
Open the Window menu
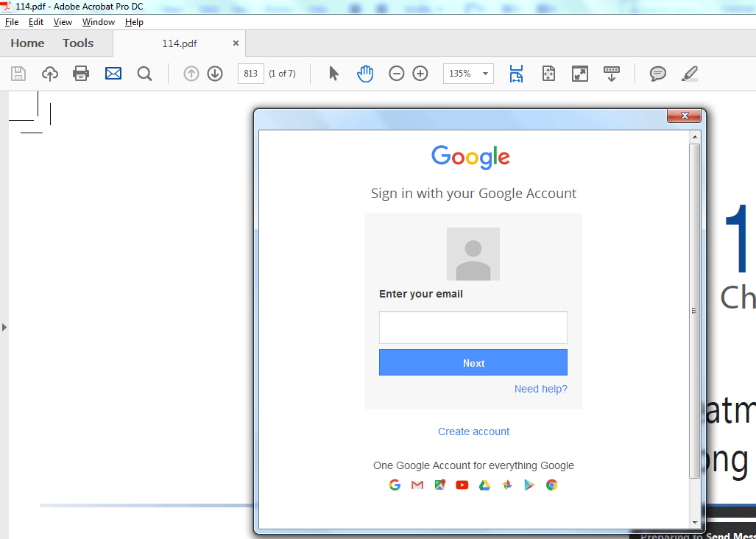99,22
